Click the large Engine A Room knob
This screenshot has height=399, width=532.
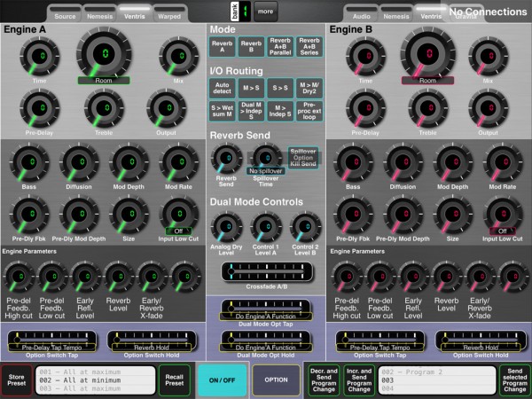[104, 53]
